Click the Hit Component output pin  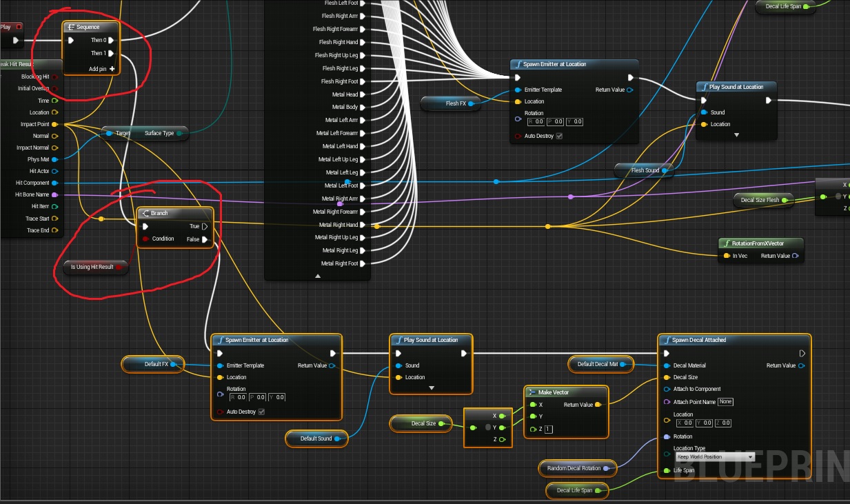tap(54, 183)
